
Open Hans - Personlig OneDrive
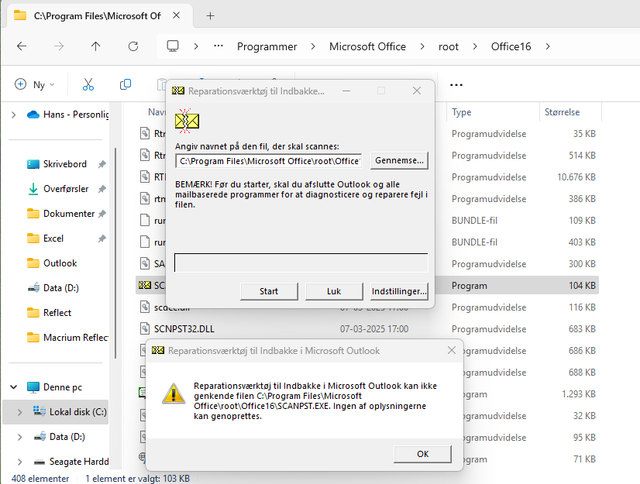[68, 115]
